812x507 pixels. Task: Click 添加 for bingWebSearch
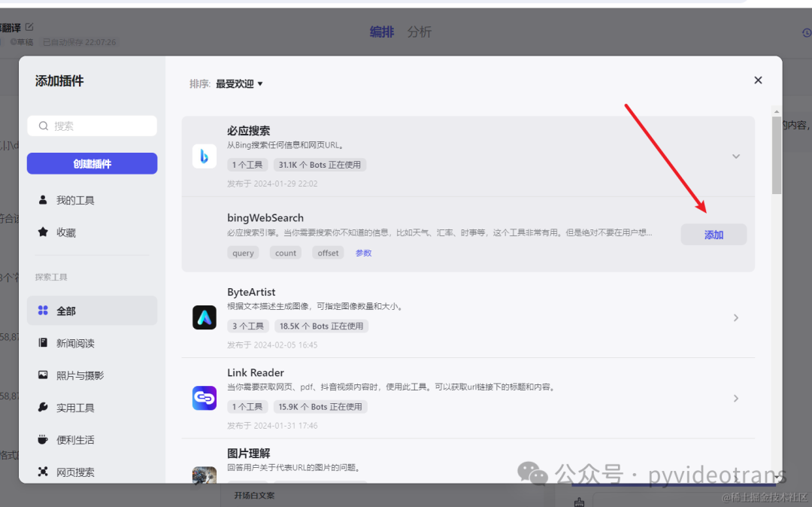point(714,235)
